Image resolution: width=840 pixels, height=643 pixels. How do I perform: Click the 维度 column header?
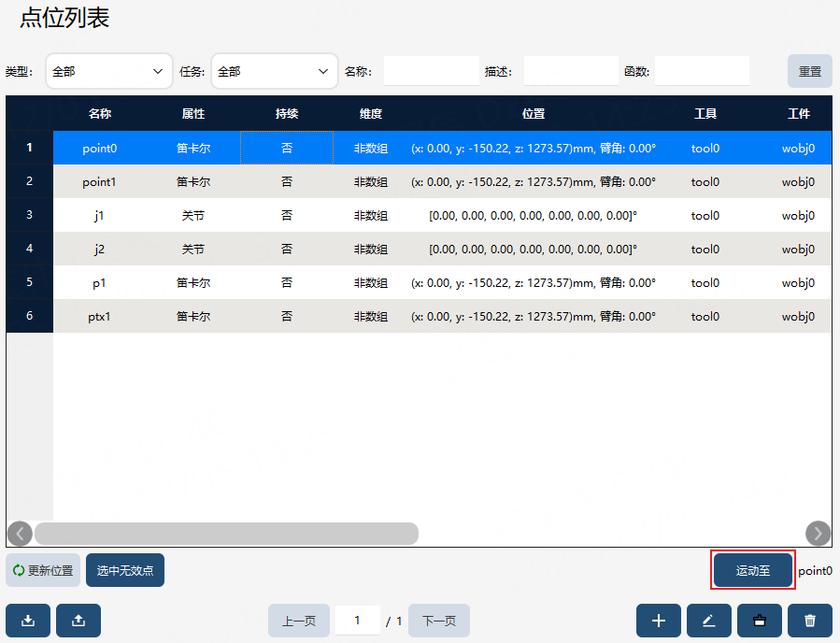pyautogui.click(x=371, y=114)
